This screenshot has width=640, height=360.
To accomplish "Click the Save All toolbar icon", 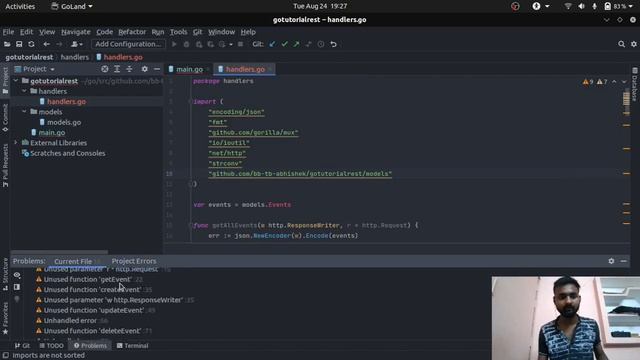I will pyautogui.click(x=19, y=44).
